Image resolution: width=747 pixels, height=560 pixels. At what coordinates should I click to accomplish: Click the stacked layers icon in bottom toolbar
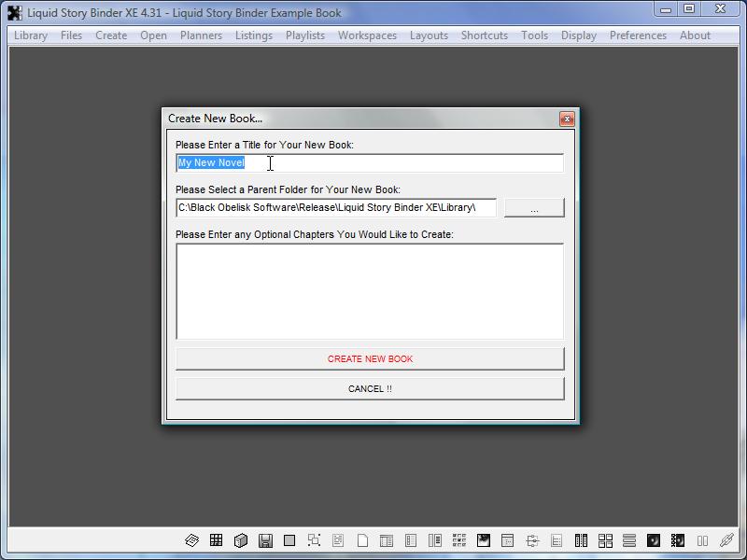click(x=191, y=540)
